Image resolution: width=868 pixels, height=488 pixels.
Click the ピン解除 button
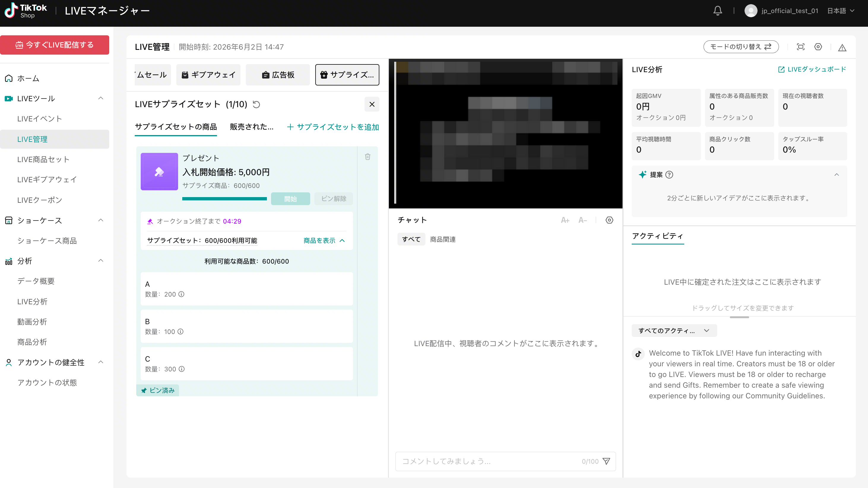pos(334,199)
